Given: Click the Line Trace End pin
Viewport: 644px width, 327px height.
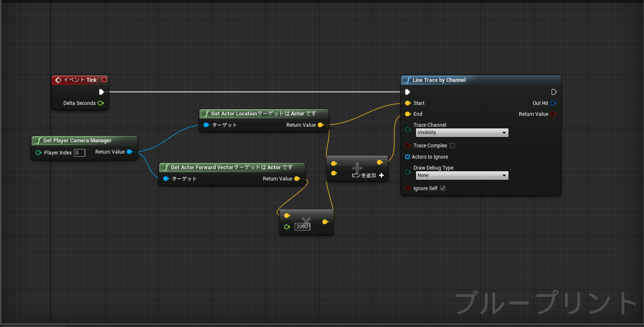Looking at the screenshot, I should tap(408, 114).
